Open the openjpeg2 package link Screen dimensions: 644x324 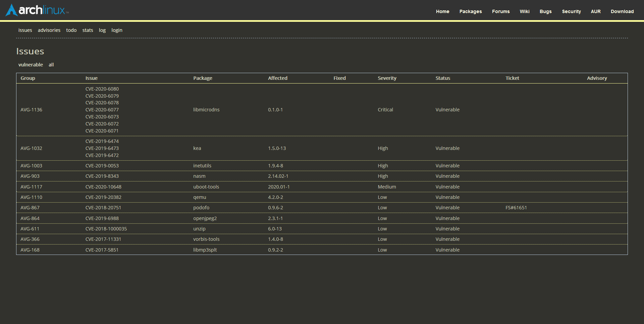pyautogui.click(x=205, y=218)
